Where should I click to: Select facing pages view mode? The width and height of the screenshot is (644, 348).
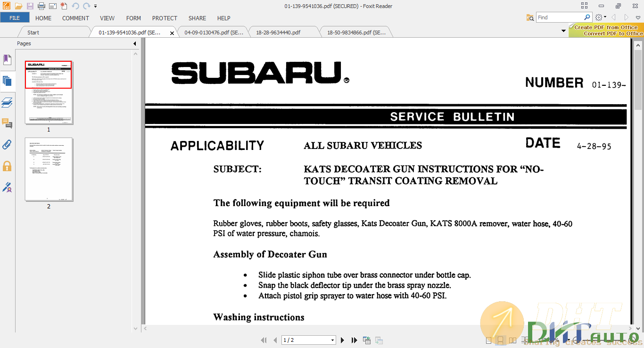click(x=512, y=340)
